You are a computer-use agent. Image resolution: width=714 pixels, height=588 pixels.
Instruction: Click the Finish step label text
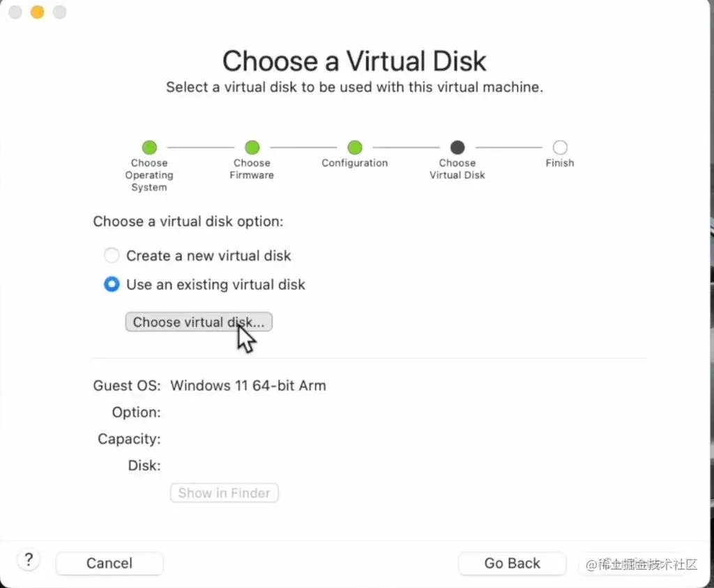click(x=559, y=163)
